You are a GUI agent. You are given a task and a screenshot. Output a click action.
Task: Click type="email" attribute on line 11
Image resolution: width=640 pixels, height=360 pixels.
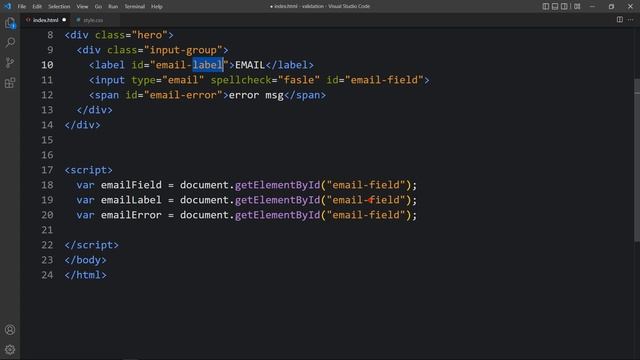click(x=168, y=80)
